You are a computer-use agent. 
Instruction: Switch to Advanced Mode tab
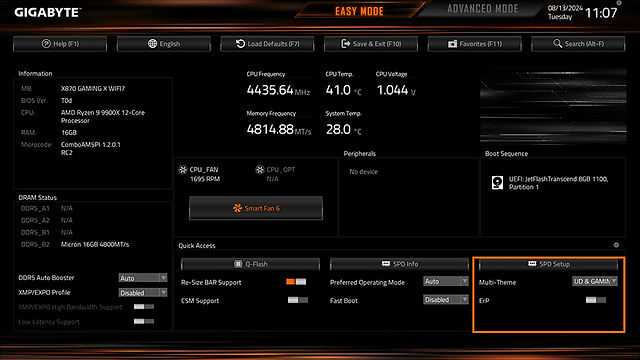coord(482,9)
